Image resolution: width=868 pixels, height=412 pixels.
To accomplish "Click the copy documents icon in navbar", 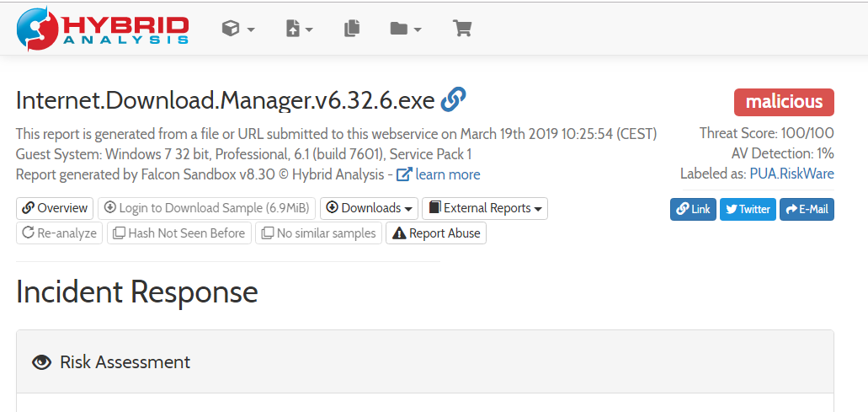I will (x=352, y=29).
